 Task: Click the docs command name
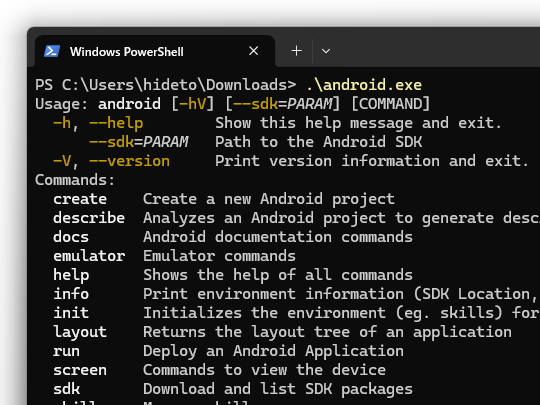71,237
